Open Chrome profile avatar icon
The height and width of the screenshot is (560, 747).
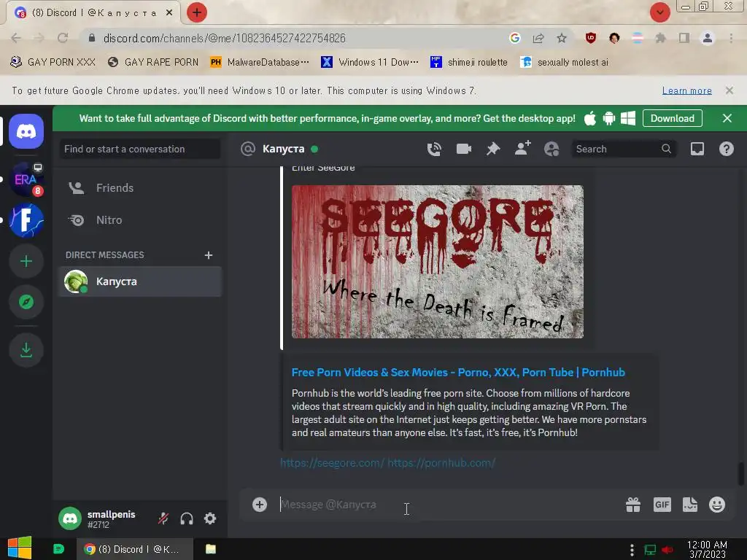click(x=708, y=38)
